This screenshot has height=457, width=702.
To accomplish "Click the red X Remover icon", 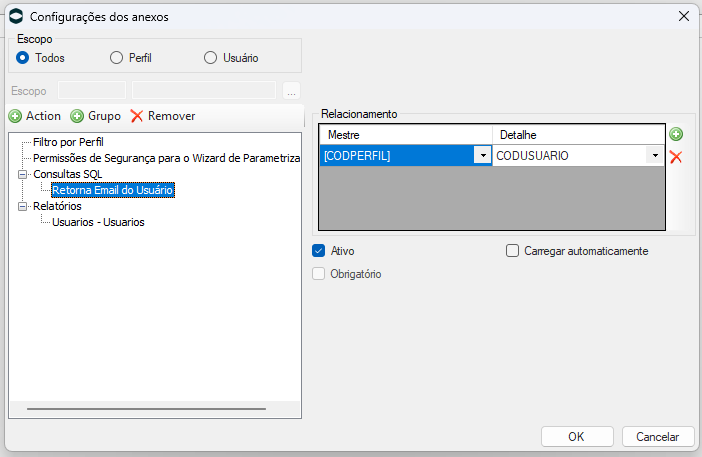I will pos(137,116).
